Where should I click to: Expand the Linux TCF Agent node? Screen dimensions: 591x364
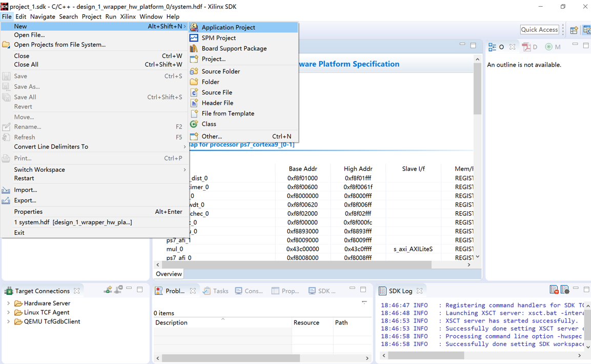click(8, 312)
